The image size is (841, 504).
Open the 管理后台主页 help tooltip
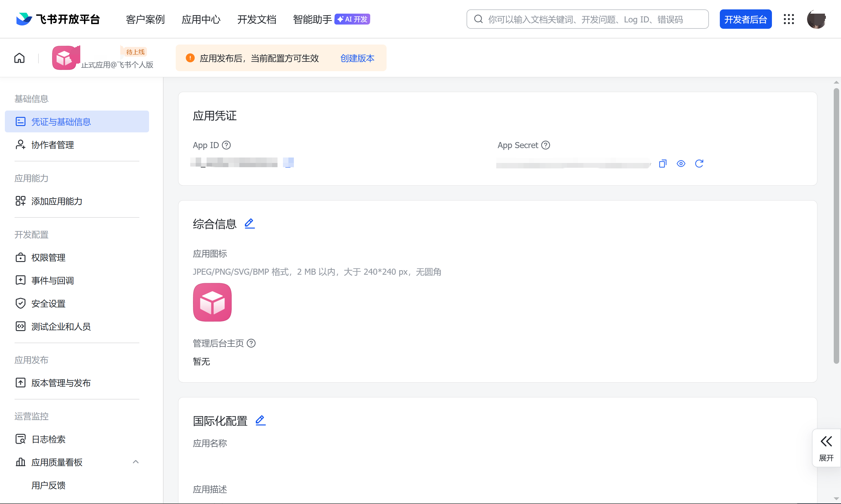251,343
